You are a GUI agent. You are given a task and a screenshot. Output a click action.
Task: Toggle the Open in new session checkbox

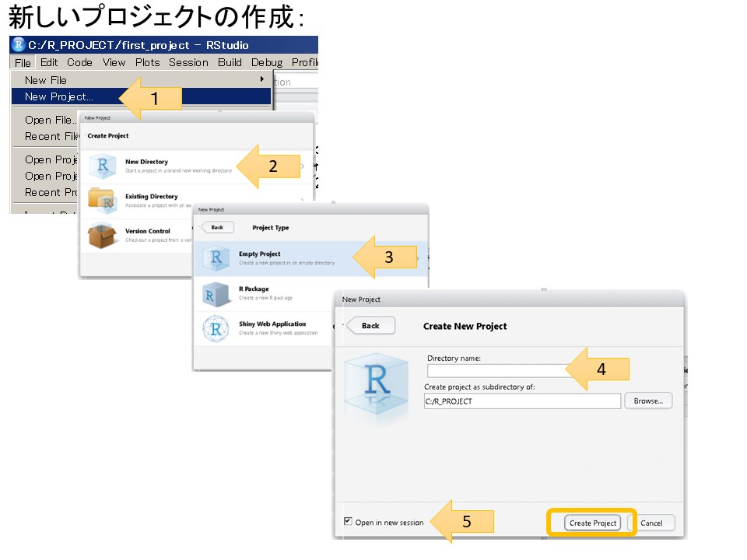tap(348, 522)
